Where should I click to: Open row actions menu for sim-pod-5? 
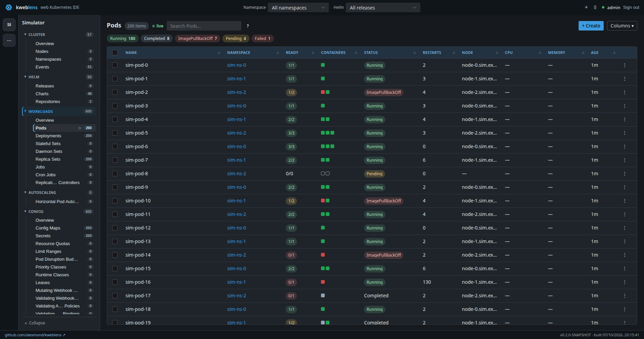625,133
